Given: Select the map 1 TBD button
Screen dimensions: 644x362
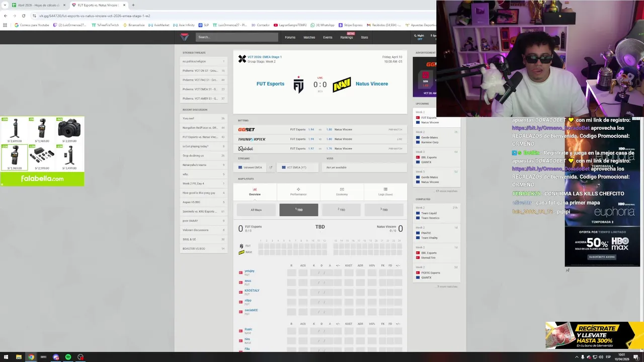Looking at the screenshot, I should pos(299,210).
